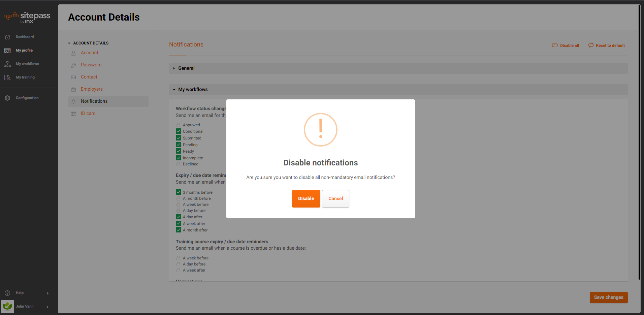Click the lock icon beside Declined
This screenshot has width=644, height=315.
pyautogui.click(x=179, y=164)
